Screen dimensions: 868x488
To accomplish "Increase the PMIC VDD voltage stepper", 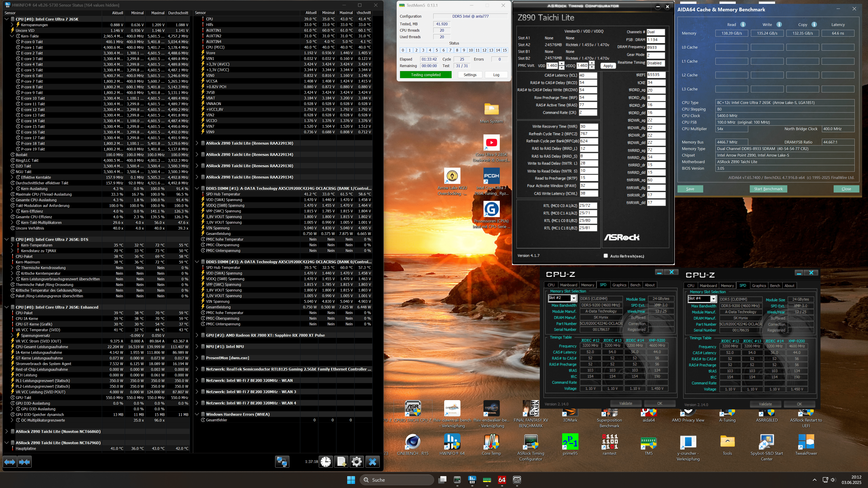I will 561,64.
